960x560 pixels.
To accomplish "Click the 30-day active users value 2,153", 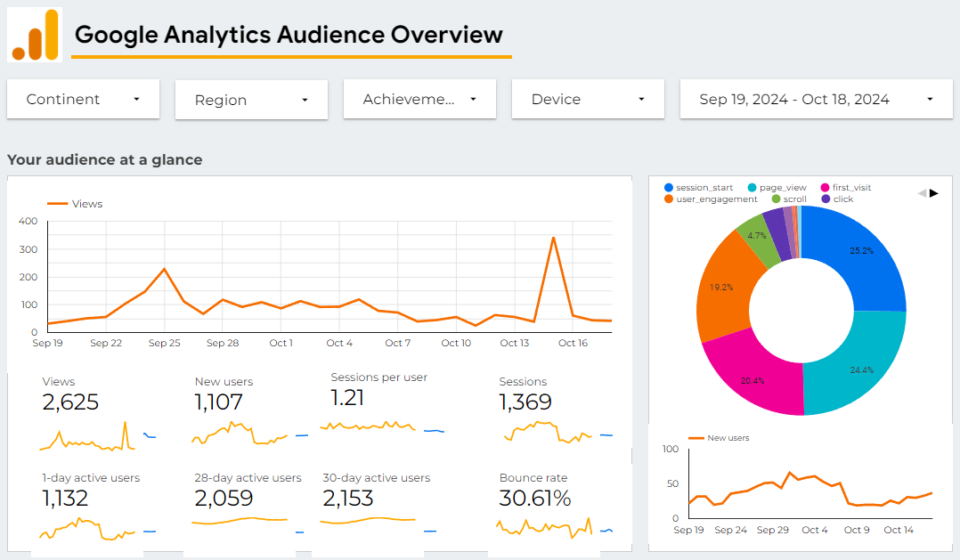I will pyautogui.click(x=347, y=499).
